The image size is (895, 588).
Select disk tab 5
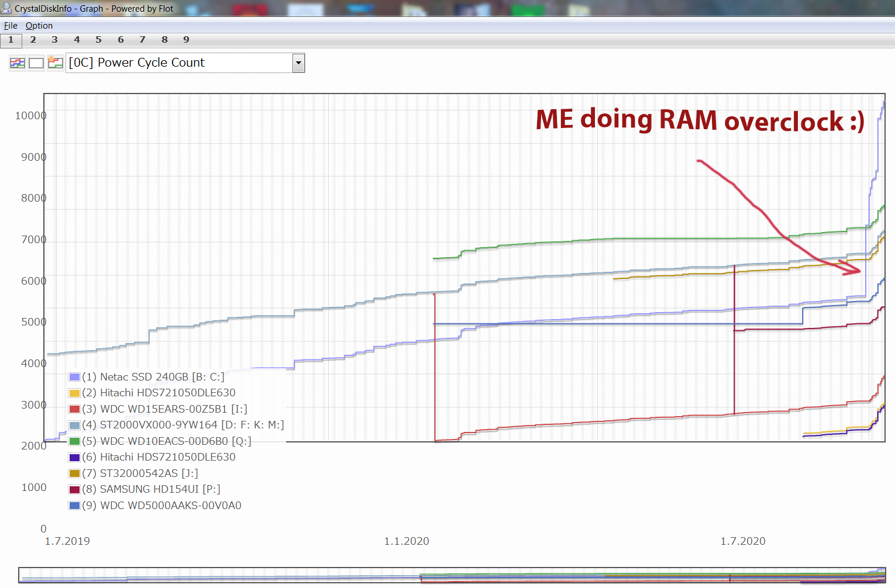tap(99, 40)
